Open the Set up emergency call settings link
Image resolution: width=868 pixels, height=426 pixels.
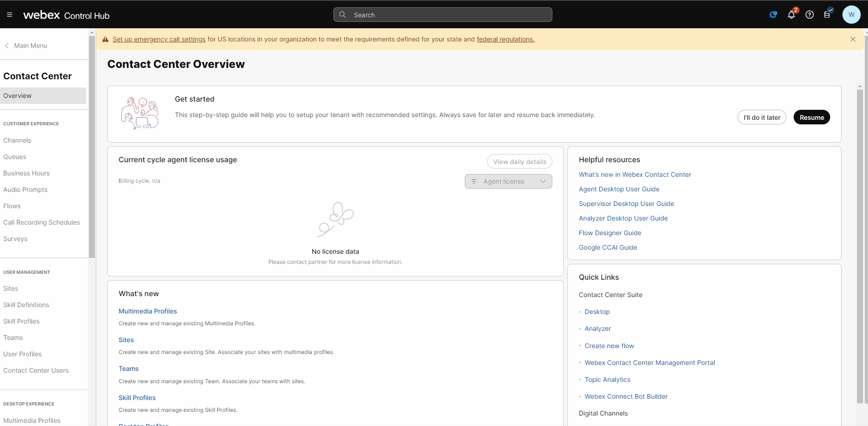coord(159,39)
